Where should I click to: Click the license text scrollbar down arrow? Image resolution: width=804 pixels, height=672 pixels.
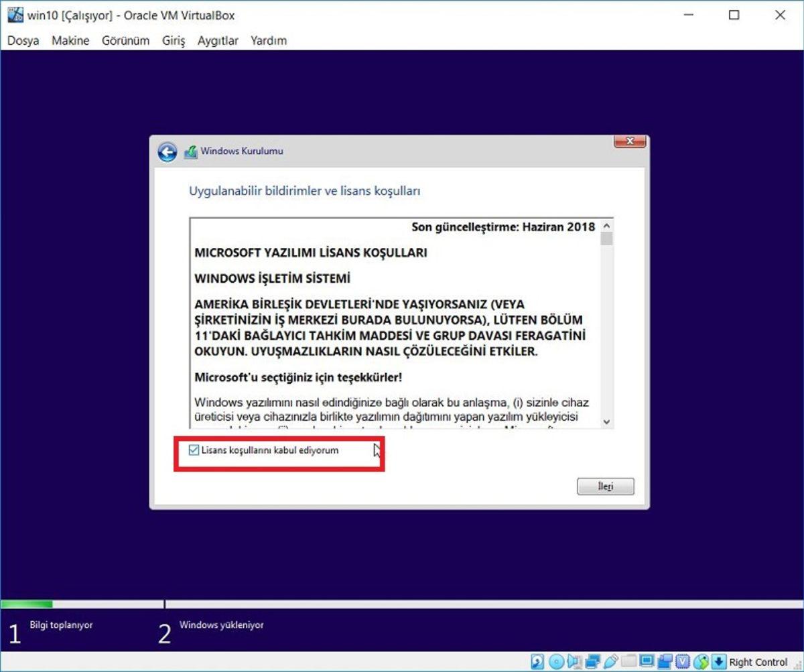pyautogui.click(x=606, y=422)
